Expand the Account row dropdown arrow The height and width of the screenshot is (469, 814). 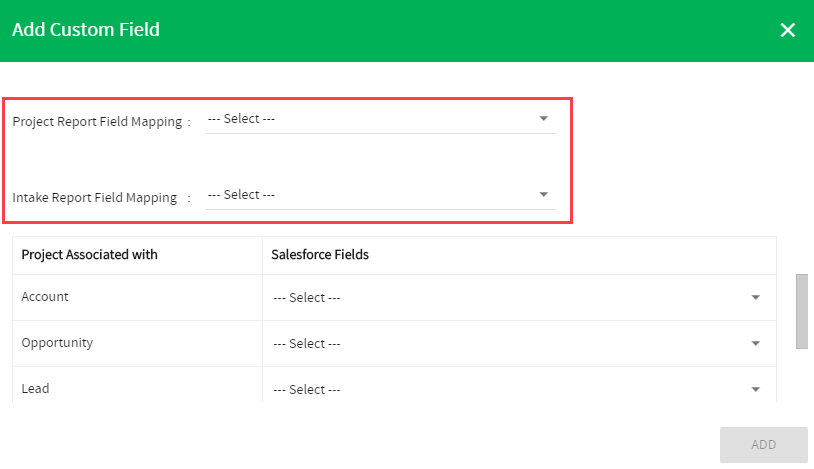point(756,298)
